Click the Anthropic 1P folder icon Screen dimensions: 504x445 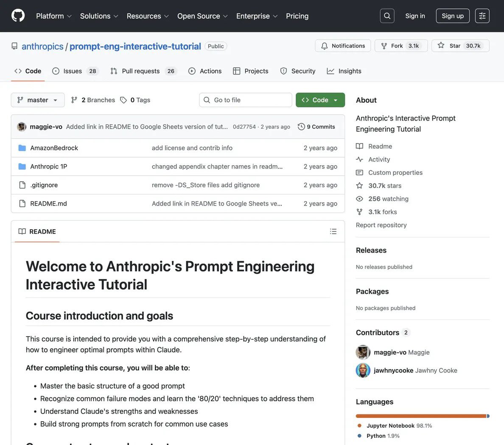[x=22, y=166]
